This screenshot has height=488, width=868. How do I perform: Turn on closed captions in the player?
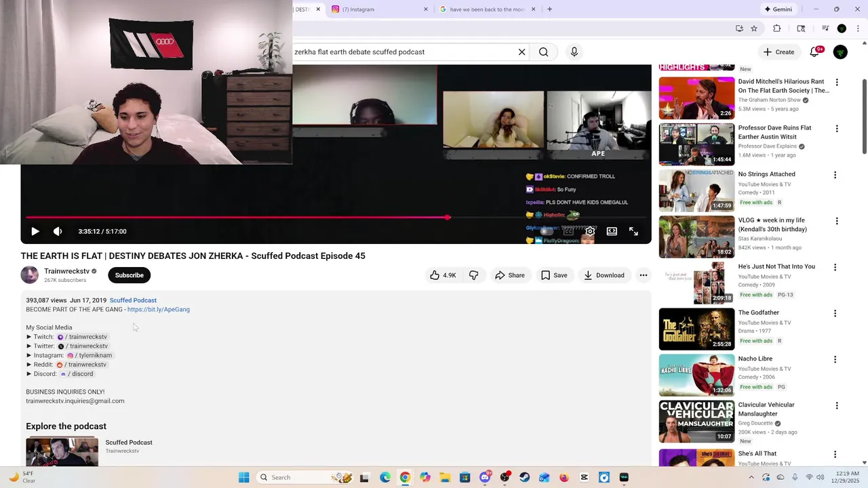pos(568,231)
